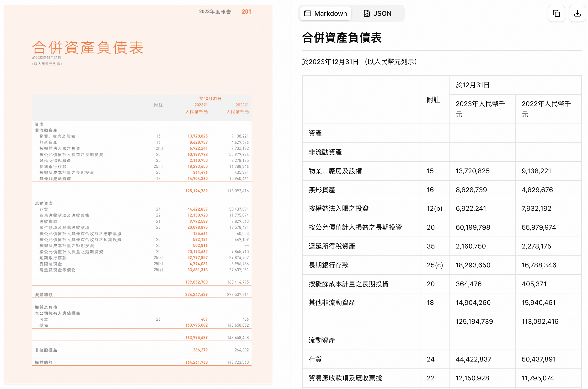Click the window icon beside Markdown label

click(307, 13)
